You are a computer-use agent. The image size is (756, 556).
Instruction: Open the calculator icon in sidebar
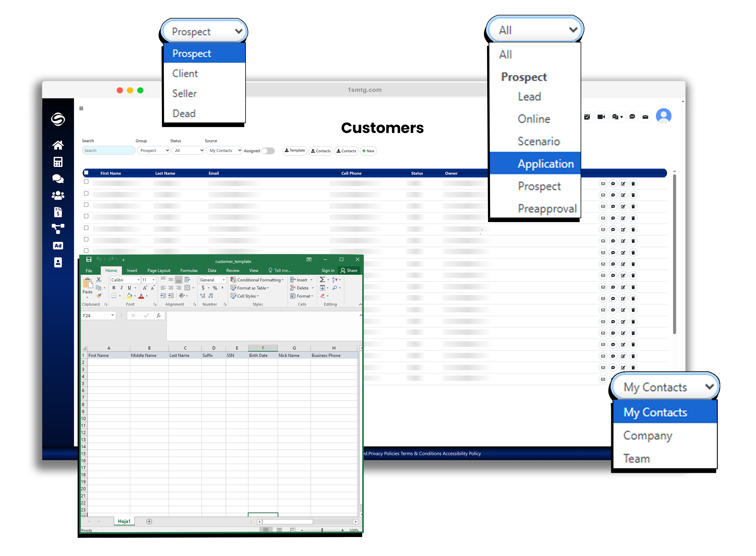58,162
